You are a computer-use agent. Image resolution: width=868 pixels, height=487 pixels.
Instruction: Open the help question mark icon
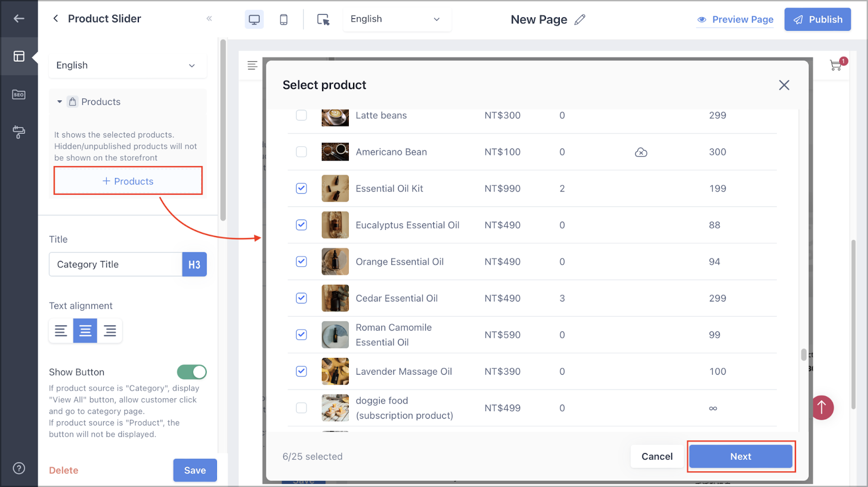point(19,469)
